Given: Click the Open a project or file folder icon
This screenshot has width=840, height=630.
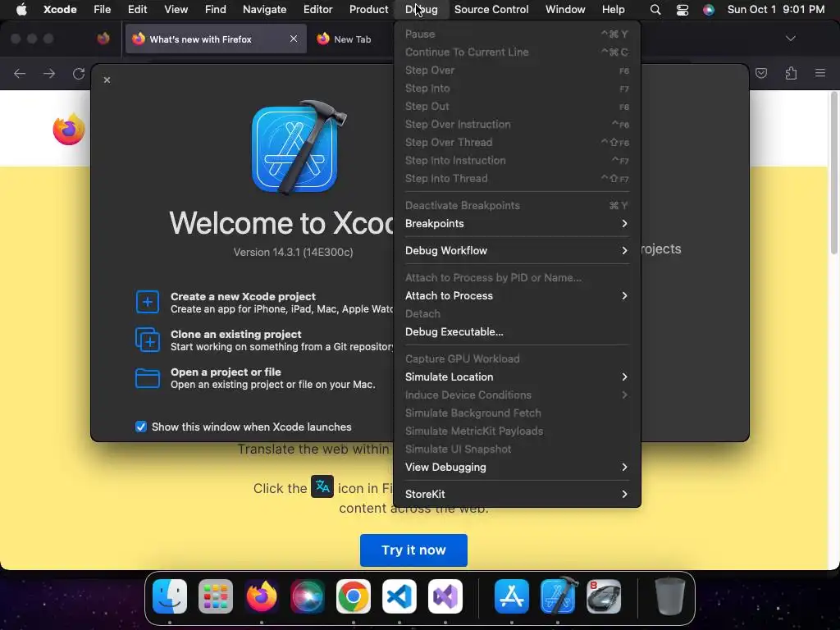Looking at the screenshot, I should pos(148,377).
